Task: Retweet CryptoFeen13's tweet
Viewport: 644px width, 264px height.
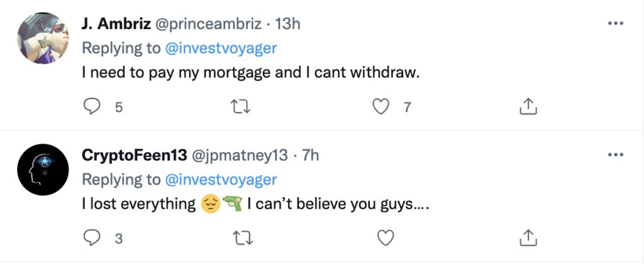Action: tap(241, 238)
